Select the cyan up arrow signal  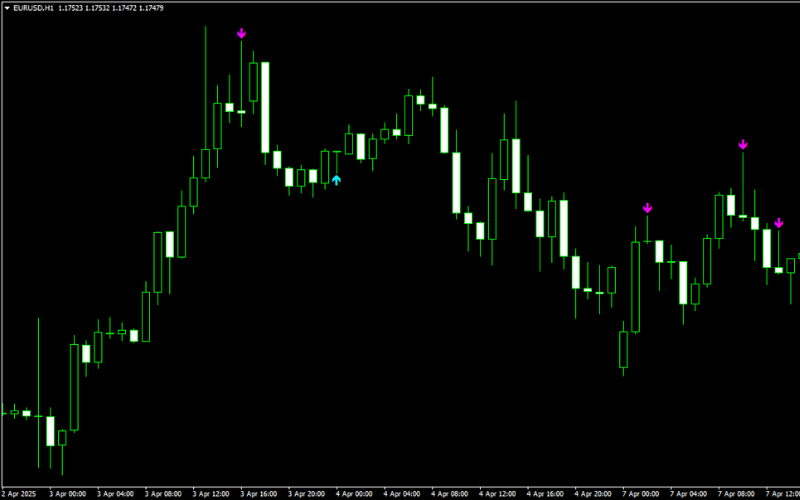point(336,180)
